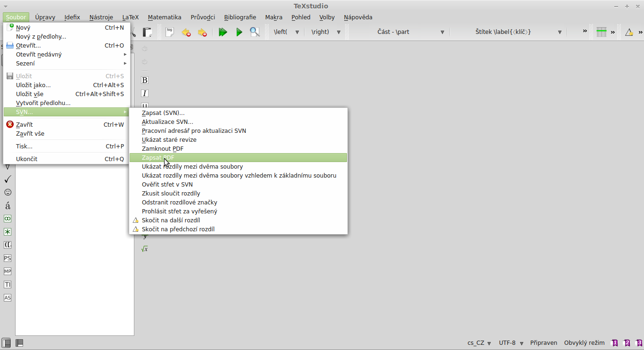644x350 pixels.
Task: Select Zapsat (SVN)... in SVN submenu
Action: coord(239,113)
